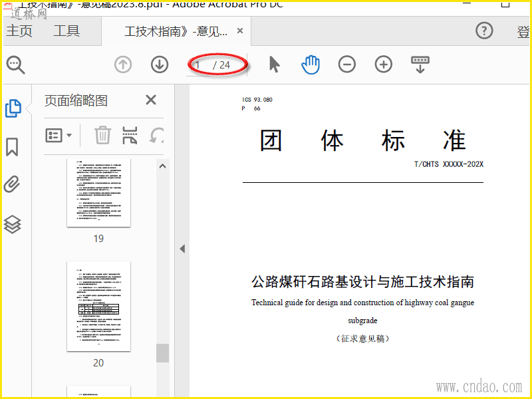
Task: Click the text T/CHTS XXXXX-202X
Action: (448, 164)
